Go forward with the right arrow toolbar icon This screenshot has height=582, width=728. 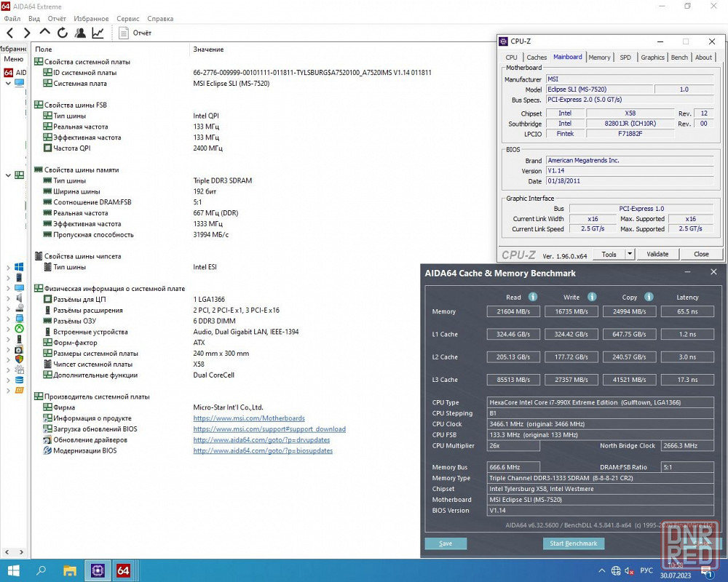tap(27, 33)
